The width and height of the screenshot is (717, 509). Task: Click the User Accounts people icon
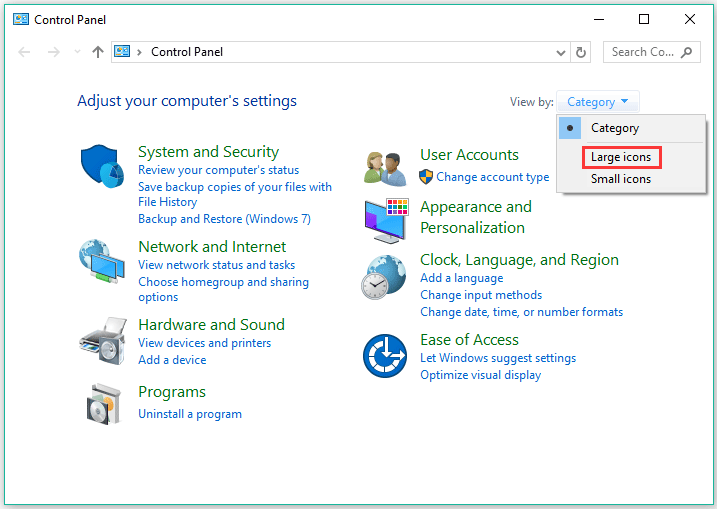pos(385,169)
